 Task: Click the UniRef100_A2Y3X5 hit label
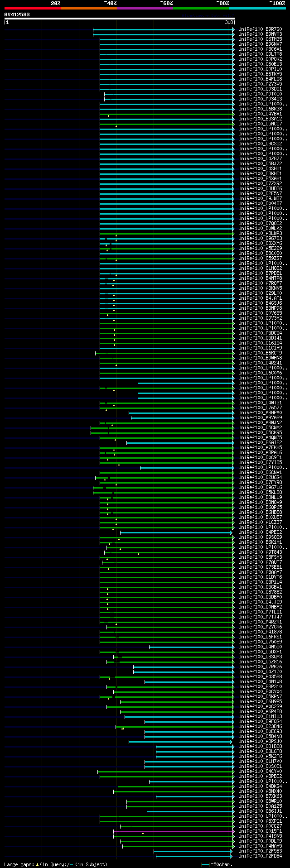260,84
